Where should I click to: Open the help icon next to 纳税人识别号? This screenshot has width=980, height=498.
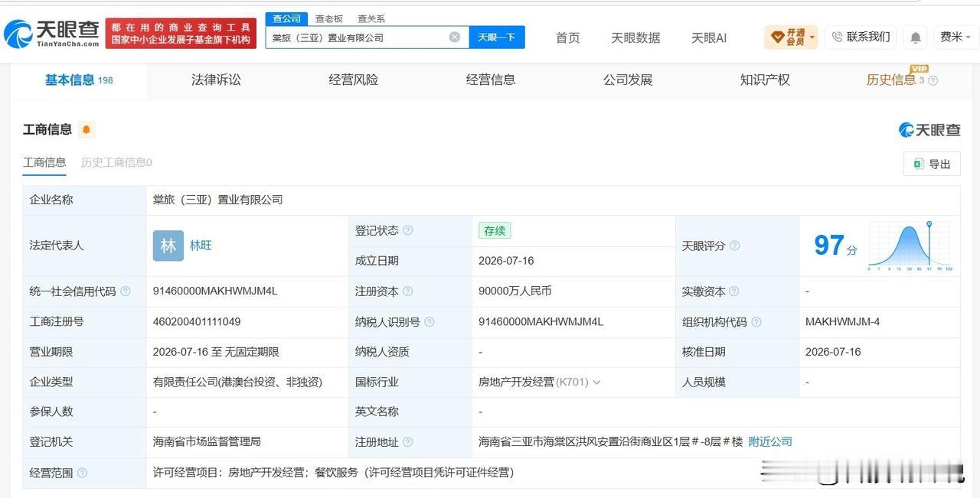[430, 322]
